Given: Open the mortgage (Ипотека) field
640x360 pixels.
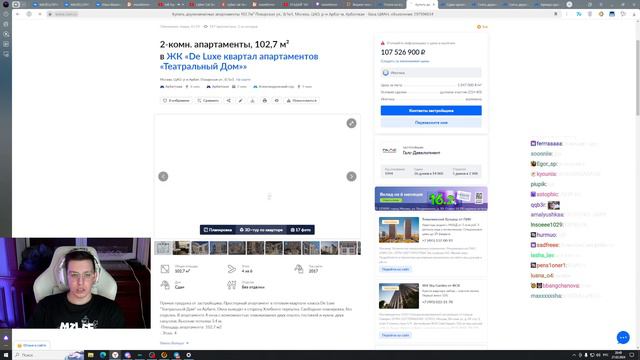Looking at the screenshot, I should coord(431,73).
